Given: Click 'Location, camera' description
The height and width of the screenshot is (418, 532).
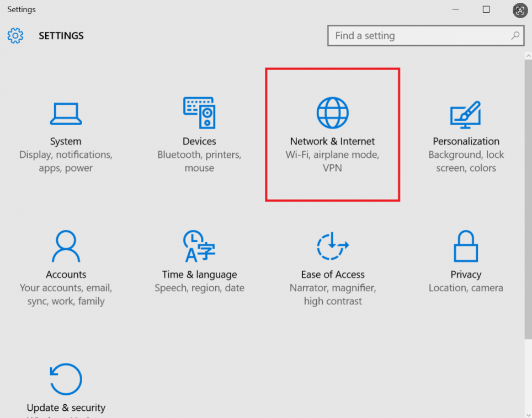Looking at the screenshot, I should (466, 288).
